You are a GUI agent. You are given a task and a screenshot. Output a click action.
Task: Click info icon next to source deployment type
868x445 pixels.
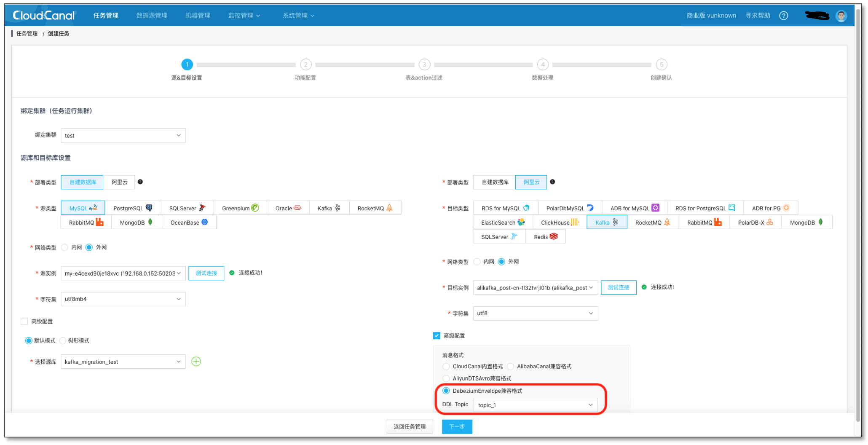tap(140, 182)
